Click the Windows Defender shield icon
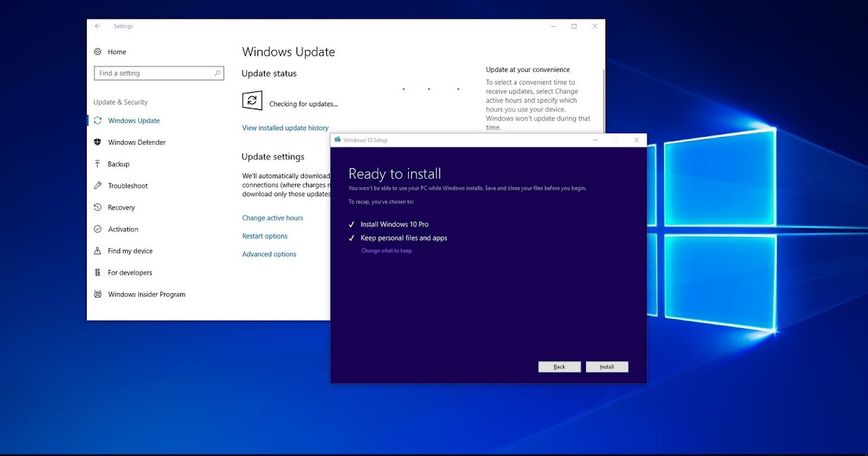 98,143
